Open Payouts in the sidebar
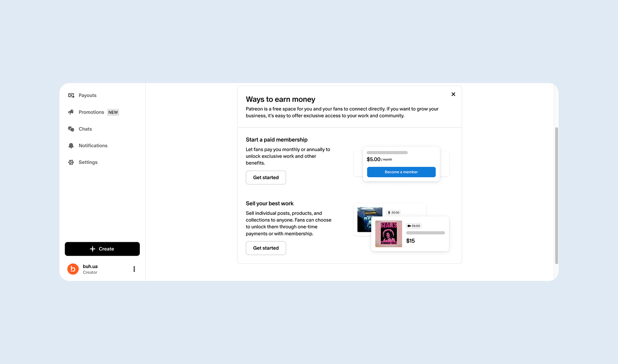Image resolution: width=618 pixels, height=364 pixels. point(88,95)
